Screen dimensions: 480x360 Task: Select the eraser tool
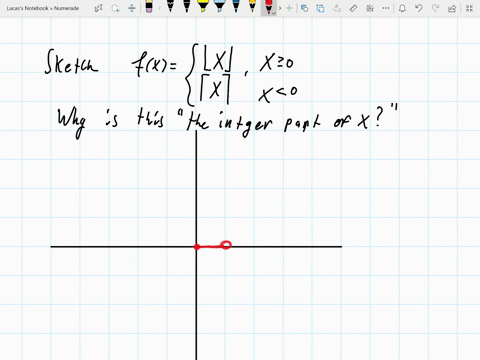149,7
